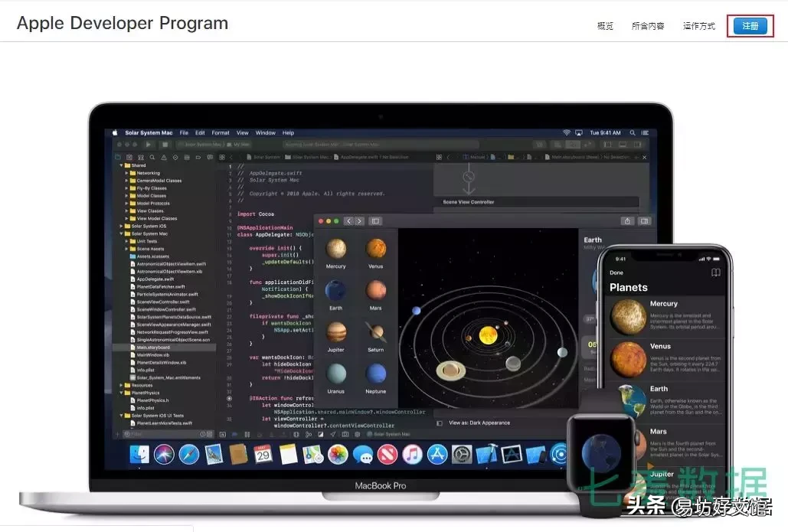Open Siri from the dock
Viewport: 788px width, 532px height.
coord(164,455)
